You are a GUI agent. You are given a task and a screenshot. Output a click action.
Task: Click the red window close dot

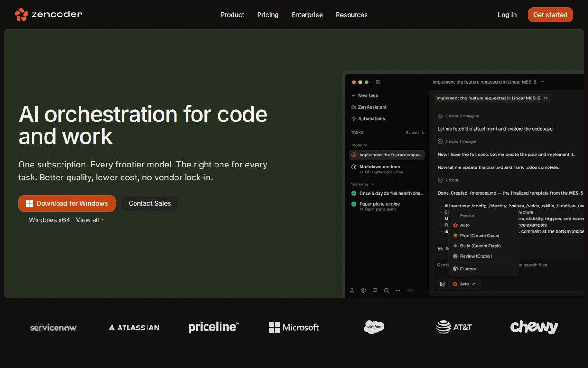pyautogui.click(x=354, y=82)
